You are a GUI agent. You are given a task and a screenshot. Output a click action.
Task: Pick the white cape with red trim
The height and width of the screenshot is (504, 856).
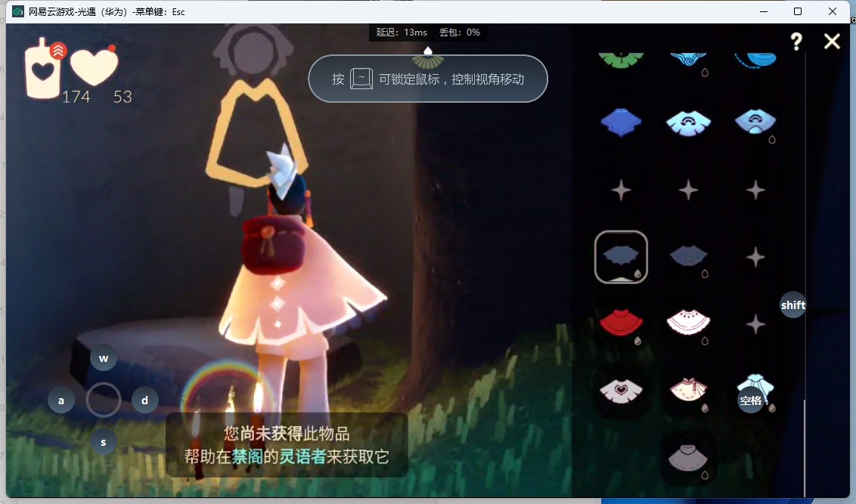point(688,323)
